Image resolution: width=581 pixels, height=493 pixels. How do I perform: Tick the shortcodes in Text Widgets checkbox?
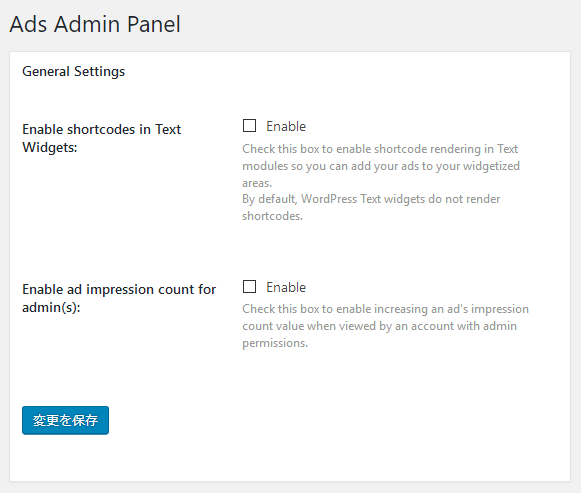(x=249, y=126)
